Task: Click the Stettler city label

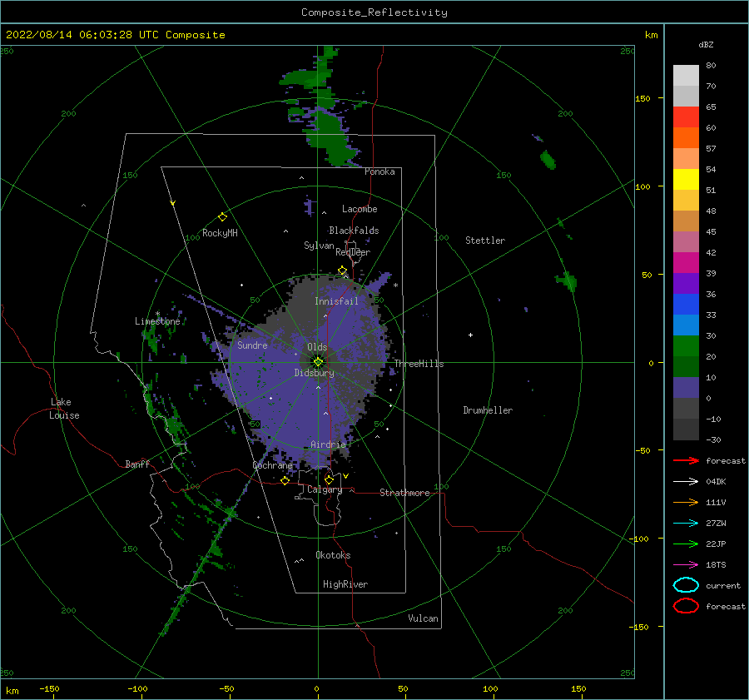Action: point(485,241)
